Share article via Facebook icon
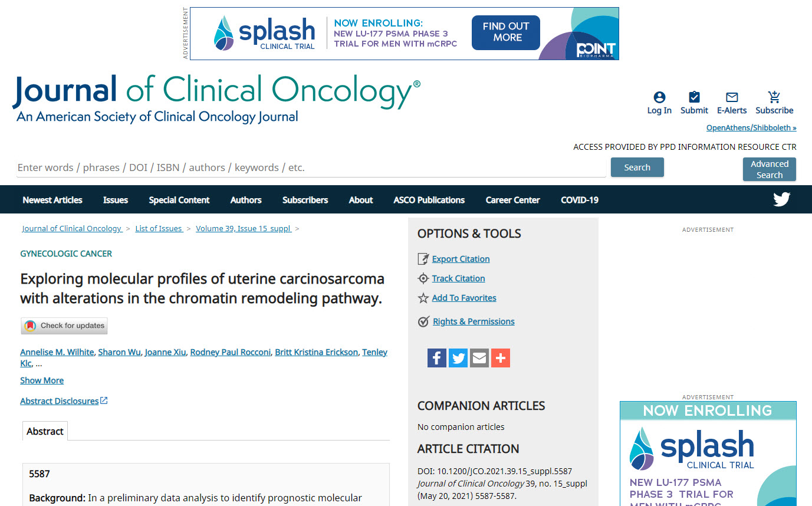The width and height of the screenshot is (812, 506). pos(437,358)
